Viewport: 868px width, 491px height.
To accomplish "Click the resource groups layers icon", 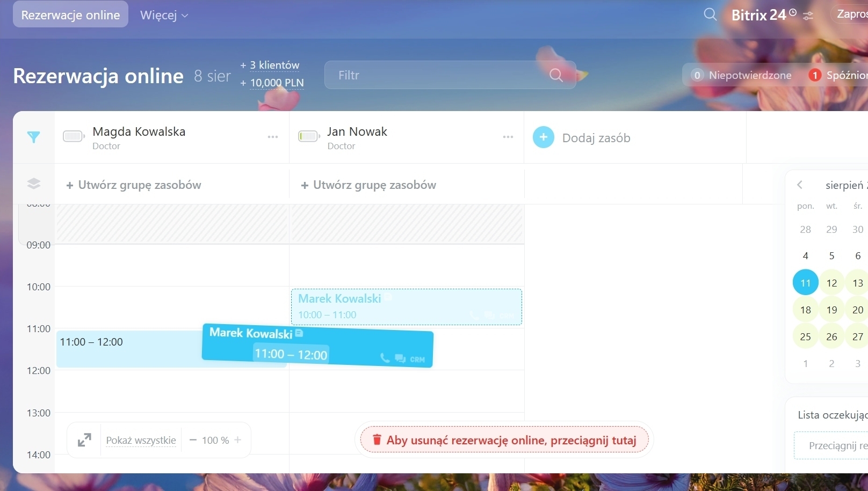I will [34, 184].
